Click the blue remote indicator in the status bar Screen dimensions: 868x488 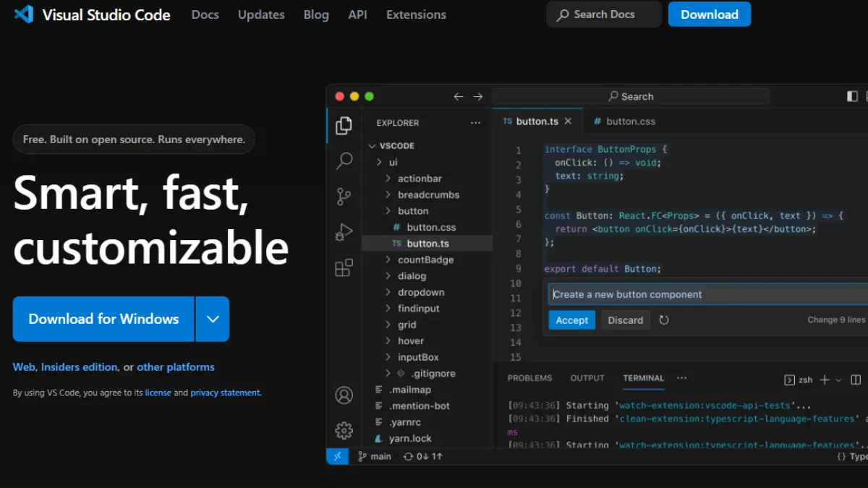[337, 456]
